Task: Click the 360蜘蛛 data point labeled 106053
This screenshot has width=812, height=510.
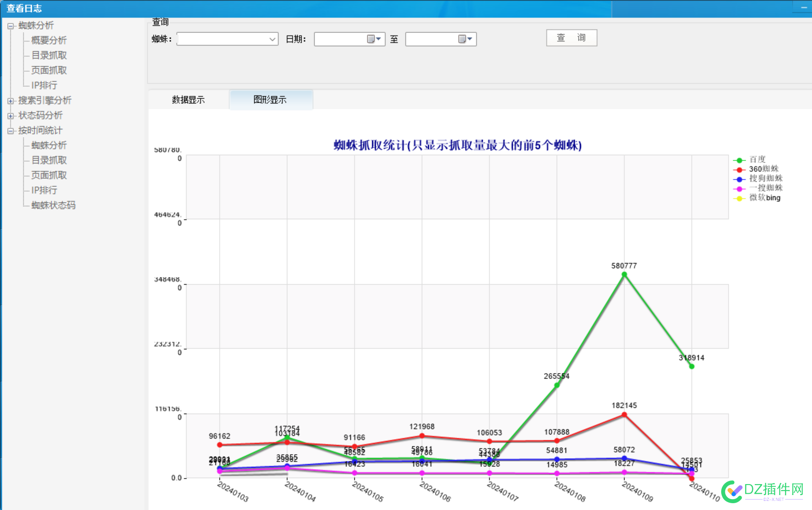Action: coord(489,441)
